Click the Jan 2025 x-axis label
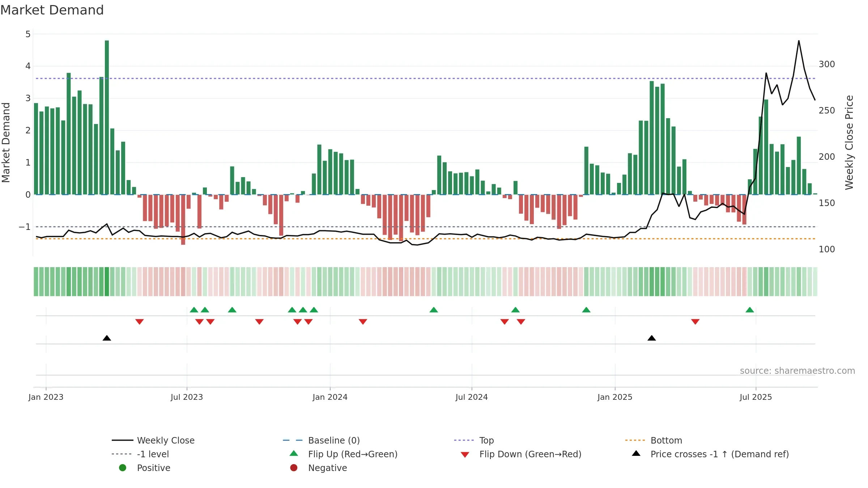Image resolution: width=868 pixels, height=488 pixels. pos(615,397)
